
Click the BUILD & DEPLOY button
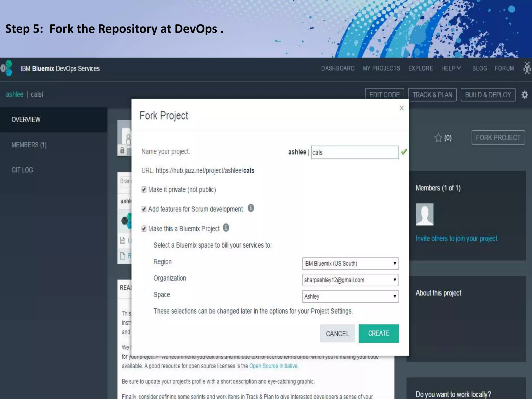tap(488, 95)
